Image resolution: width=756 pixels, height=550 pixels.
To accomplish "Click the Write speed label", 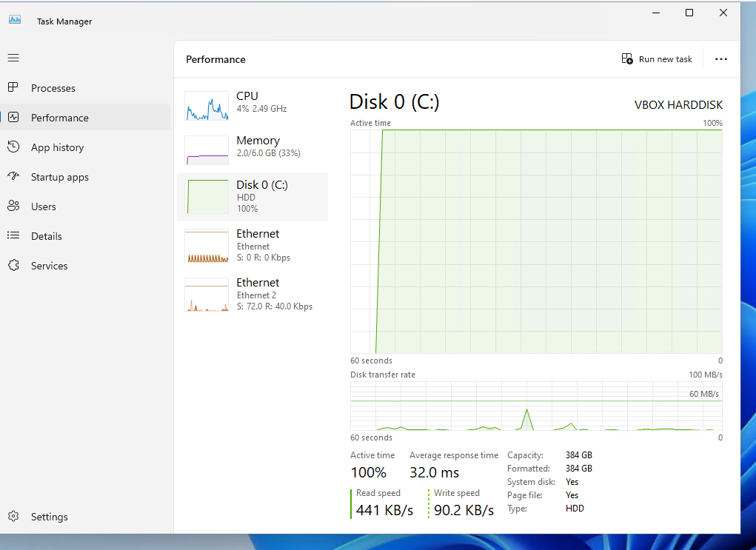I will pos(457,493).
